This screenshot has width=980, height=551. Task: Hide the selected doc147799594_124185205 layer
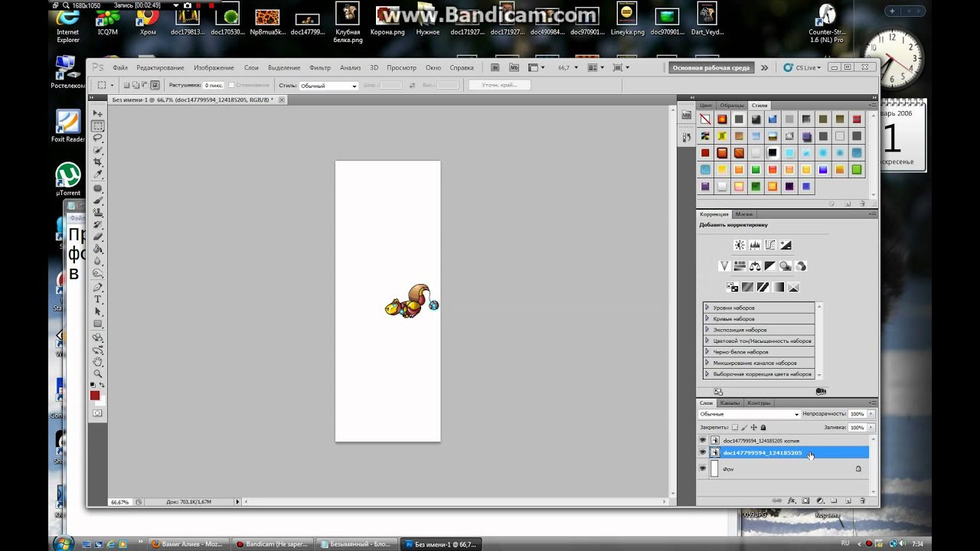point(703,452)
